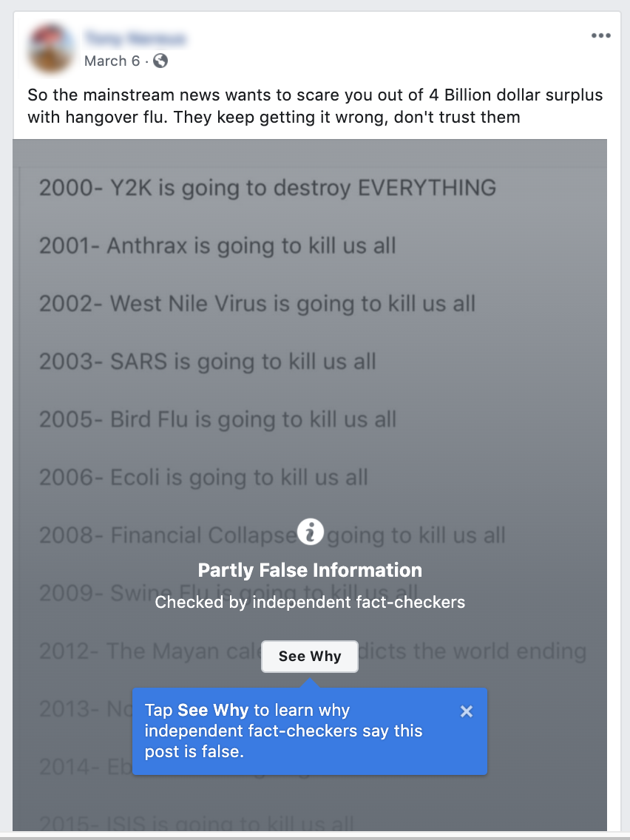Click the '2001- Anthrax' line in image

pyautogui.click(x=217, y=245)
